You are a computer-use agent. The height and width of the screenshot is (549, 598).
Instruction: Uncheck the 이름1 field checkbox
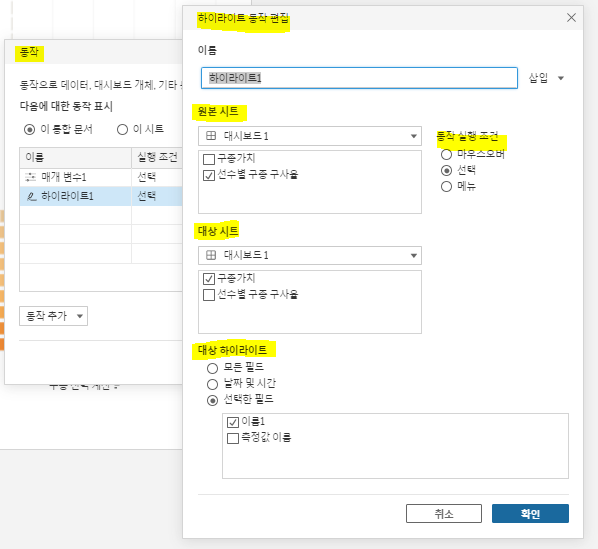(233, 422)
